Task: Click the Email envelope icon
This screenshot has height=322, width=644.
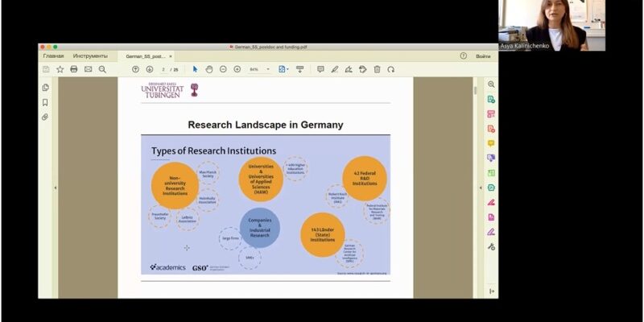Action: [x=88, y=69]
